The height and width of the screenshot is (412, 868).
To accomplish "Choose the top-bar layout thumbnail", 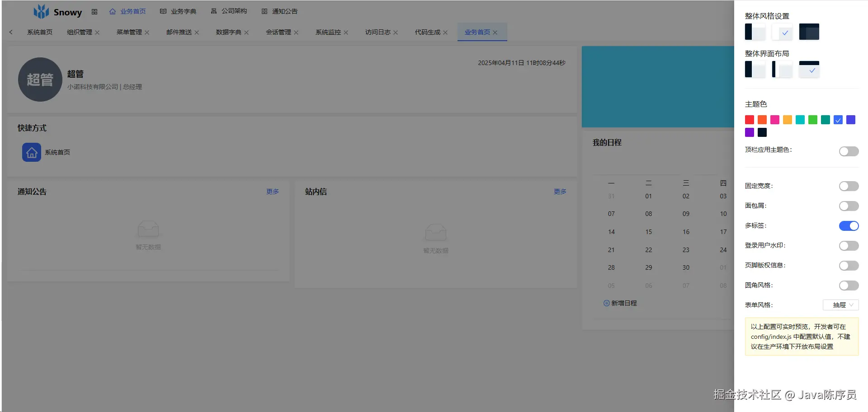I will click(x=809, y=69).
